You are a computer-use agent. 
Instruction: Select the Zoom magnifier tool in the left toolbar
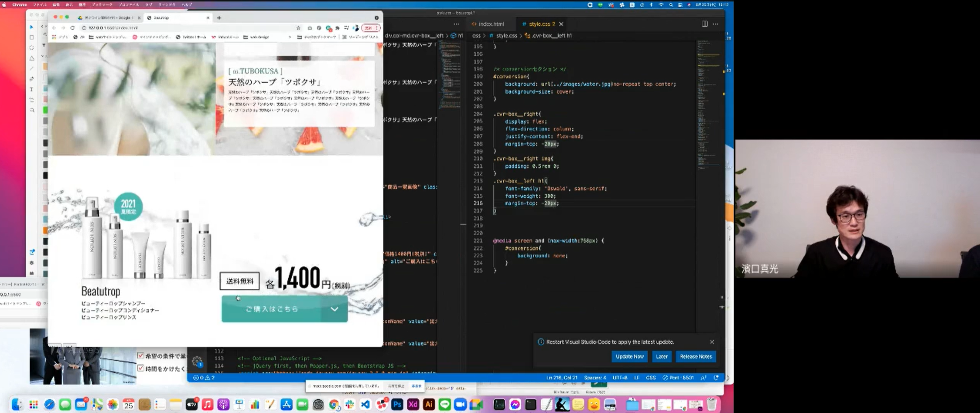point(31,110)
